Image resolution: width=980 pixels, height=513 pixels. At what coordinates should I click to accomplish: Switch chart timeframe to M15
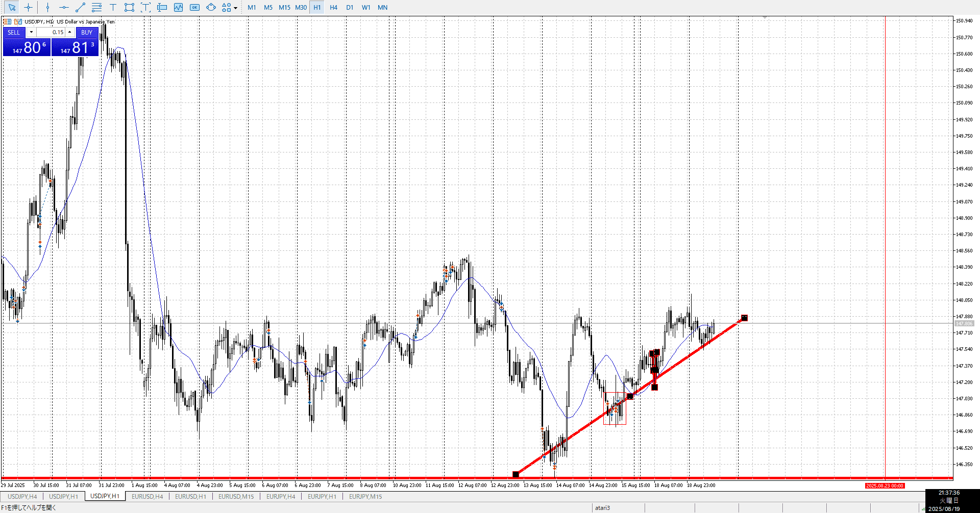[x=284, y=7]
